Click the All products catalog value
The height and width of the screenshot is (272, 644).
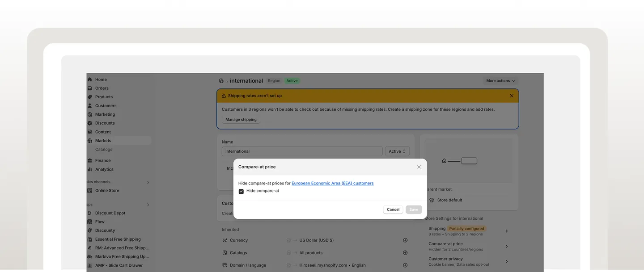[311, 253]
